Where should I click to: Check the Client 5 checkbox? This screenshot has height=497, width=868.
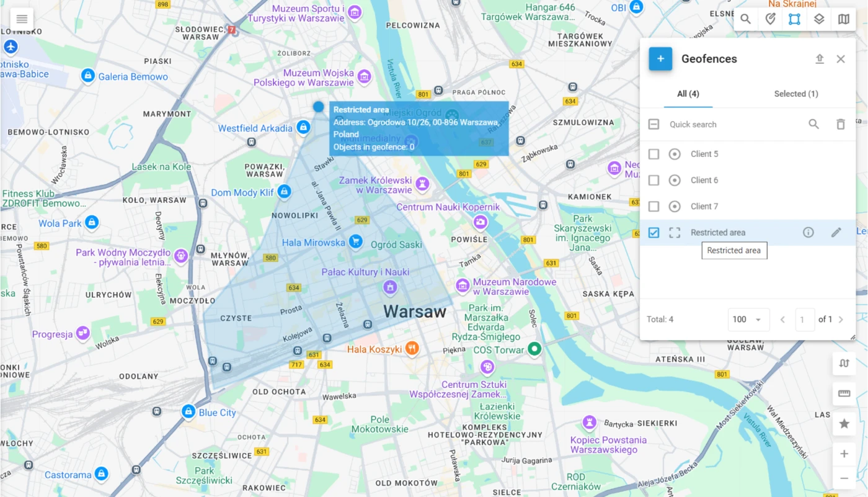coord(653,154)
